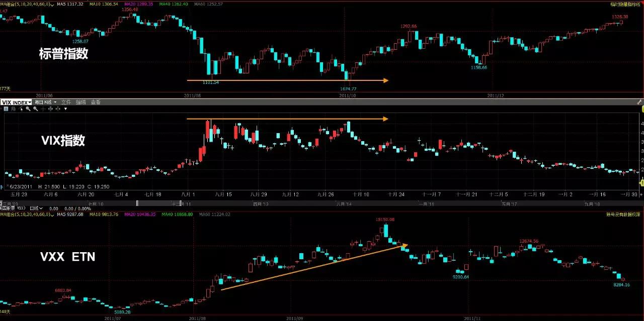Viewport: 644px width, 321px height.
Task: Enable the crosshair cursor tool
Action: click(43, 109)
